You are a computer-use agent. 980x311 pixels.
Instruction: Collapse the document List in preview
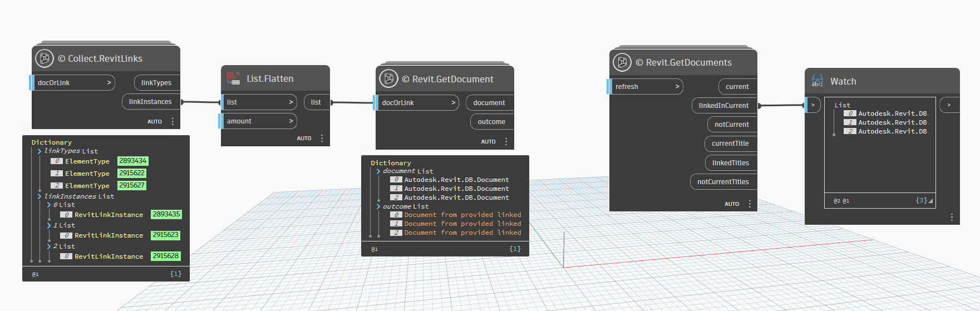click(378, 171)
